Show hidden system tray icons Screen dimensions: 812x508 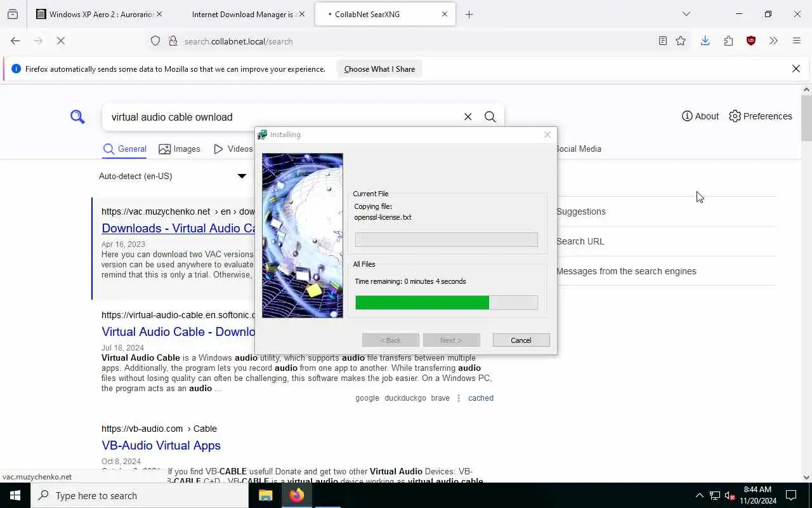pos(700,495)
